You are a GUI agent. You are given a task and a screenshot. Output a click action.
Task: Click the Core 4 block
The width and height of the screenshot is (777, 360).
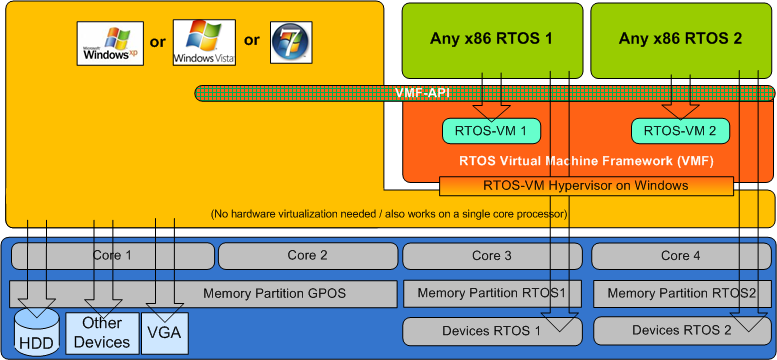[681, 256]
